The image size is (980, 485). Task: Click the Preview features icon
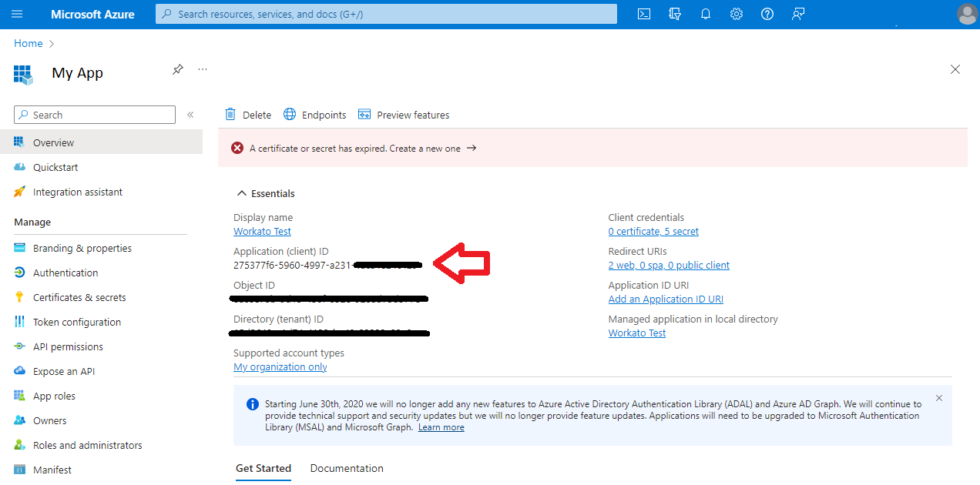[364, 114]
